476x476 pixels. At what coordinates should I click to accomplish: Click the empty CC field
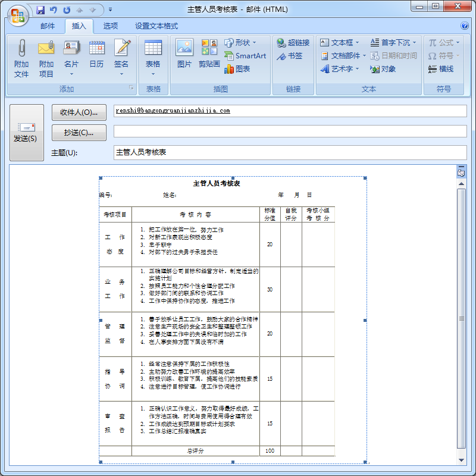[290, 131]
